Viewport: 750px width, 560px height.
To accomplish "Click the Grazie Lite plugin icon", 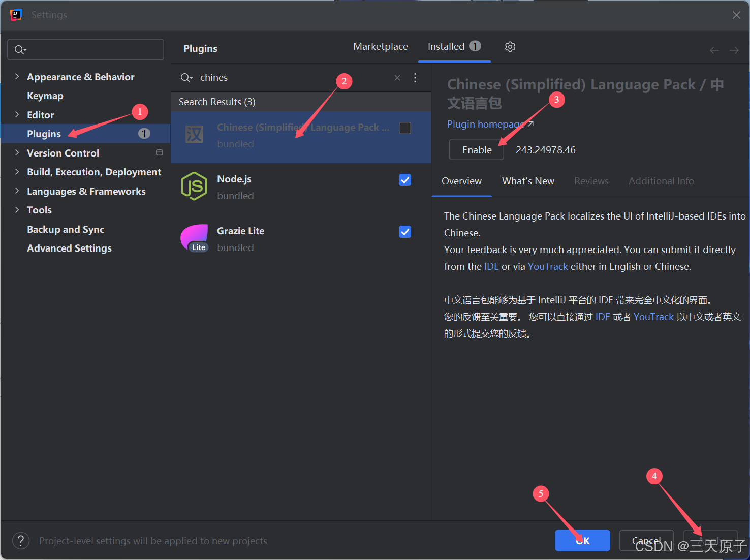I will (195, 238).
